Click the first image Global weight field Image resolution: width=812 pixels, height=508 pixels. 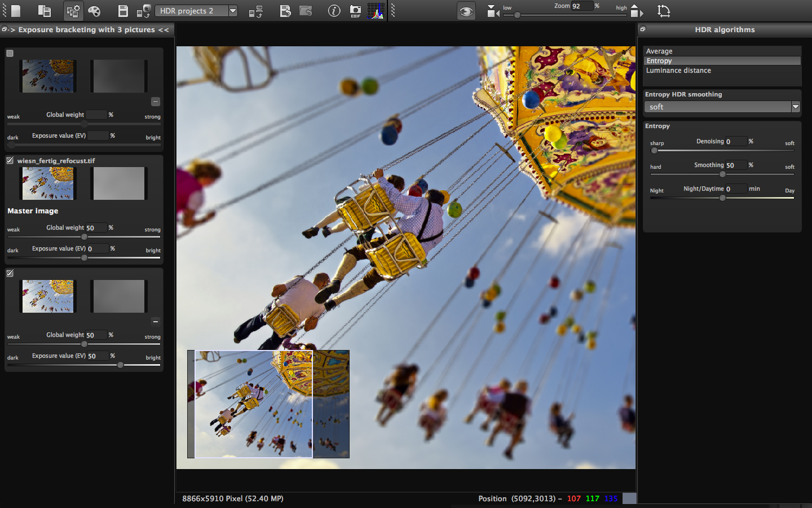click(96, 115)
